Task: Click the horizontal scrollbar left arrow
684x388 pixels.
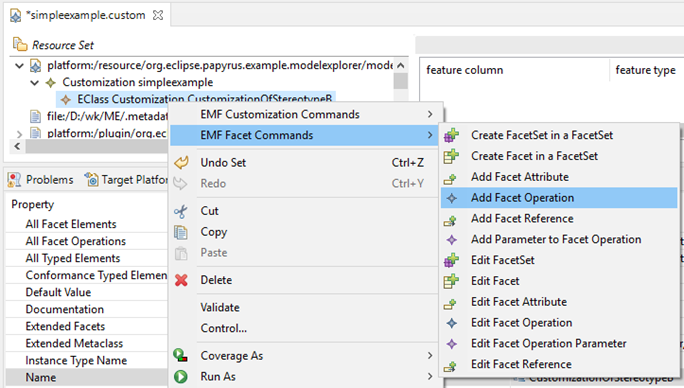Action: point(17,146)
